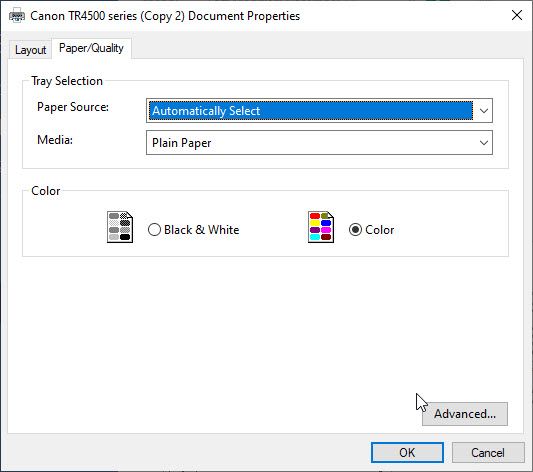Click the grayscale document icon
Screen dimensions: 533x472
pyautogui.click(x=120, y=227)
